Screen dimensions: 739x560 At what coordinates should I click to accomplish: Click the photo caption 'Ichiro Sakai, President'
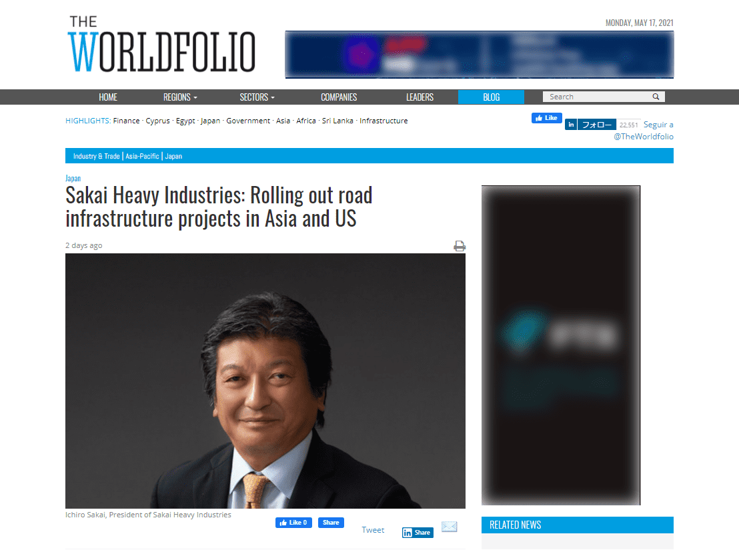point(149,515)
